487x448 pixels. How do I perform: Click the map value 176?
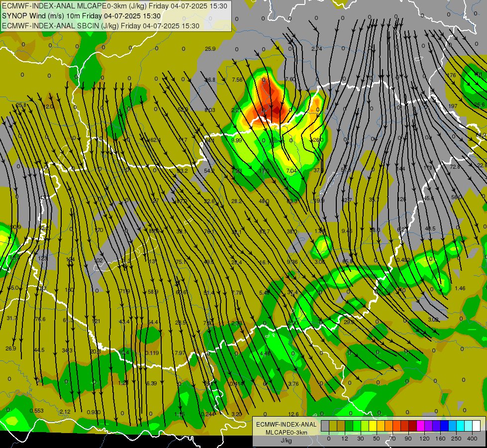(x=451, y=75)
